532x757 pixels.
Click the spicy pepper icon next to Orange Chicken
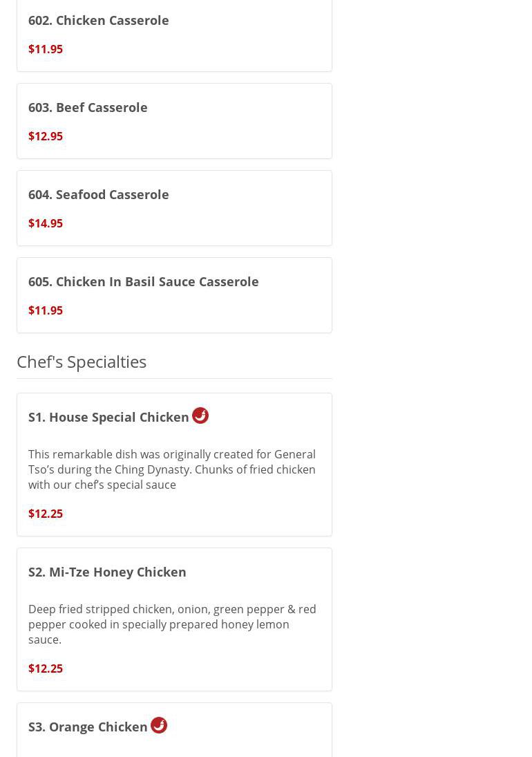pyautogui.click(x=159, y=725)
